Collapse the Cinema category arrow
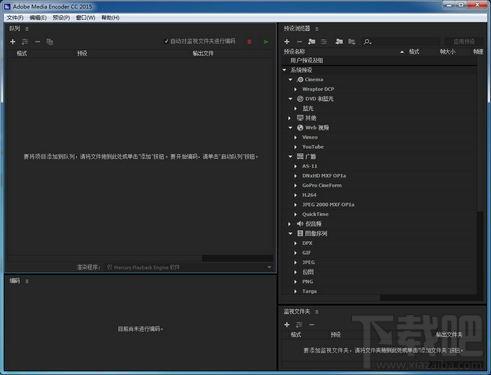Image resolution: width=491 pixels, height=375 pixels. [x=290, y=80]
